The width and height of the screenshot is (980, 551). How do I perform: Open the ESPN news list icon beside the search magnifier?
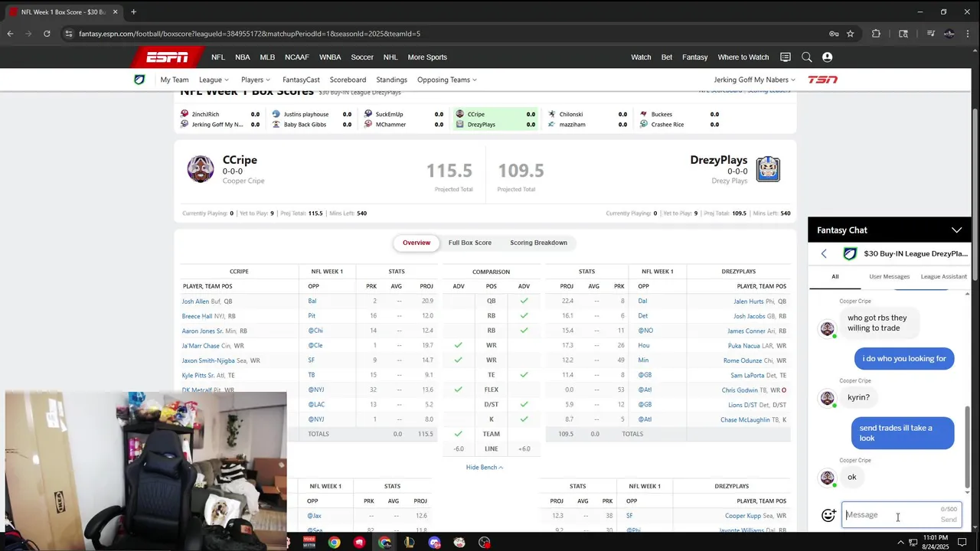click(x=785, y=57)
